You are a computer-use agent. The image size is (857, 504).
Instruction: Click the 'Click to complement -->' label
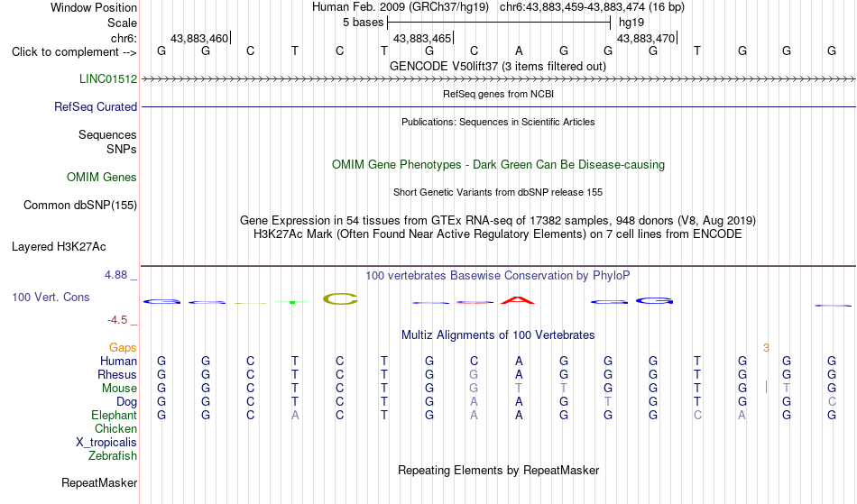point(74,52)
